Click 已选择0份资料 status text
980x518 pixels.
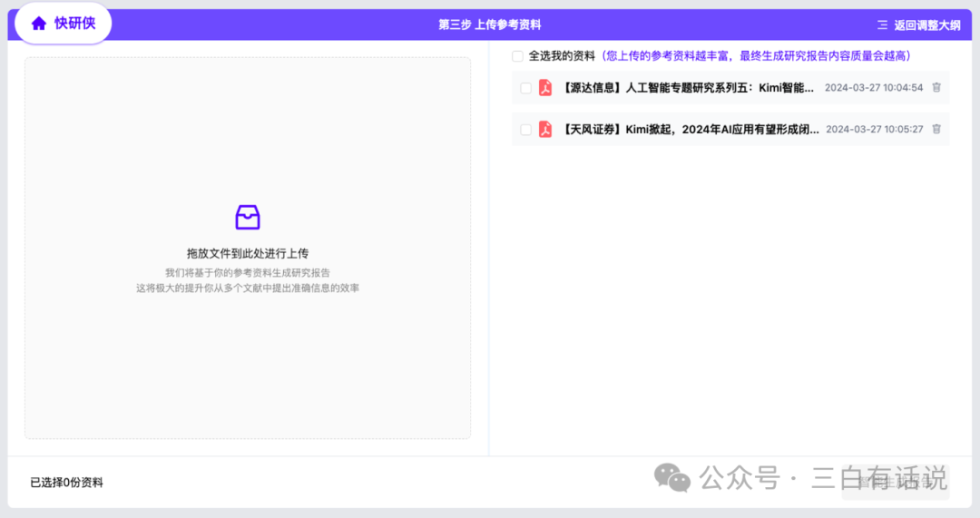point(66,483)
